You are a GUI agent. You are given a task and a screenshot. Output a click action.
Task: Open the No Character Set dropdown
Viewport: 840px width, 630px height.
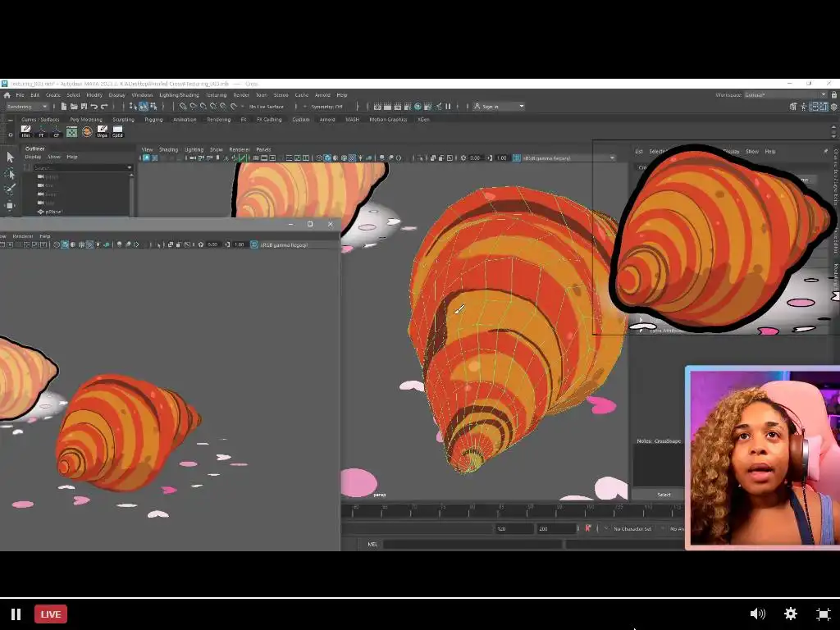coord(632,529)
